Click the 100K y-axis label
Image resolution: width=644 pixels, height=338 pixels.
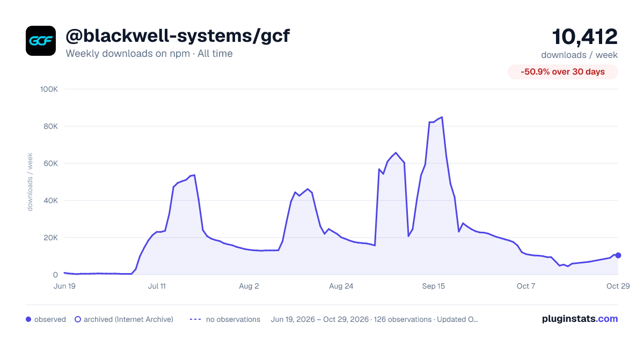tap(49, 89)
